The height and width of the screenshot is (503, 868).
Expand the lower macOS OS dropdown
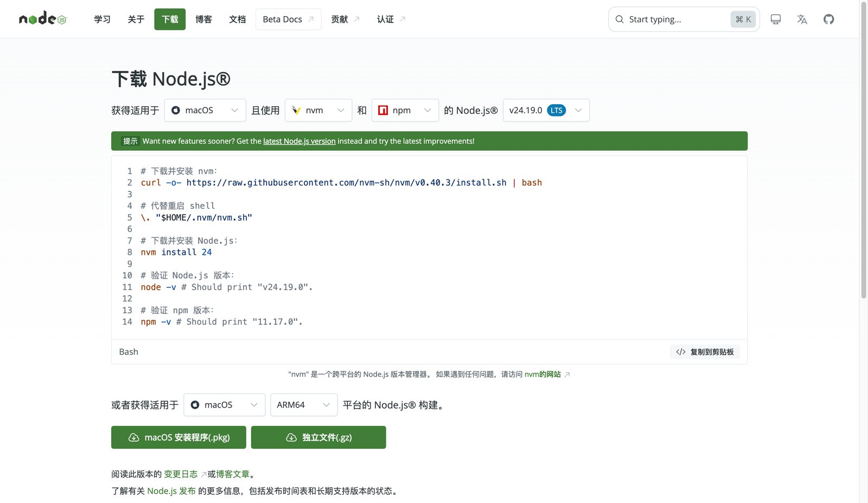(x=225, y=405)
